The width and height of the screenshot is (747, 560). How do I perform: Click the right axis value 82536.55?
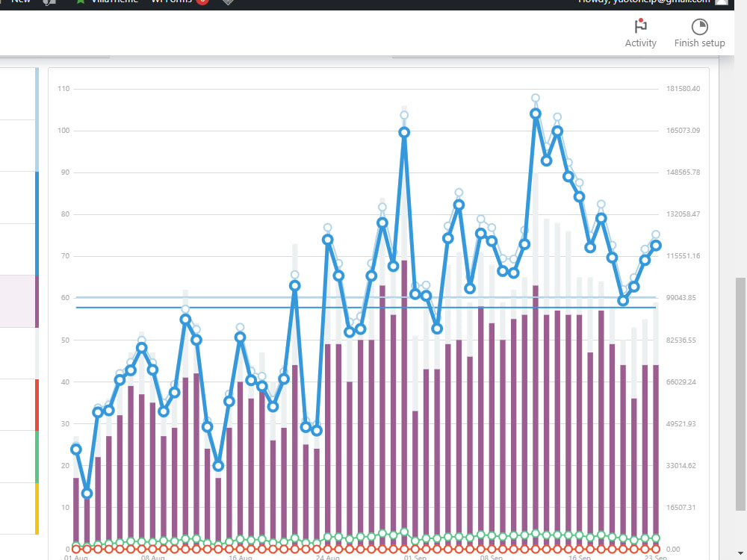681,340
